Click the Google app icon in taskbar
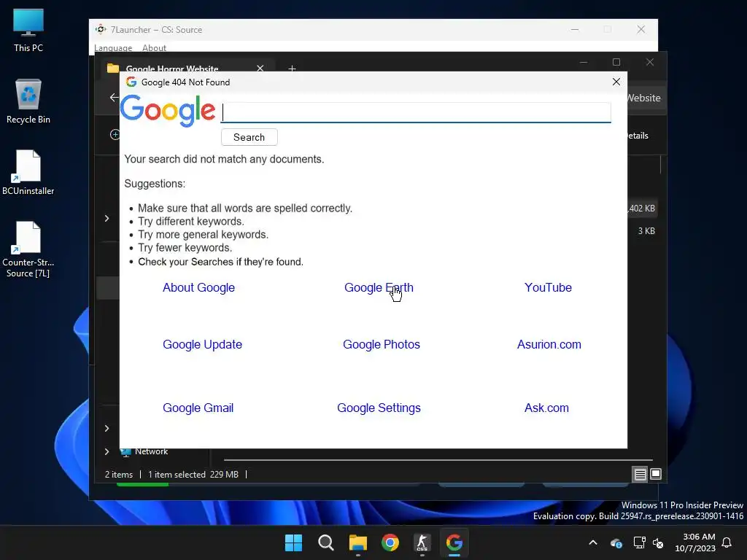This screenshot has width=747, height=560. 454,542
